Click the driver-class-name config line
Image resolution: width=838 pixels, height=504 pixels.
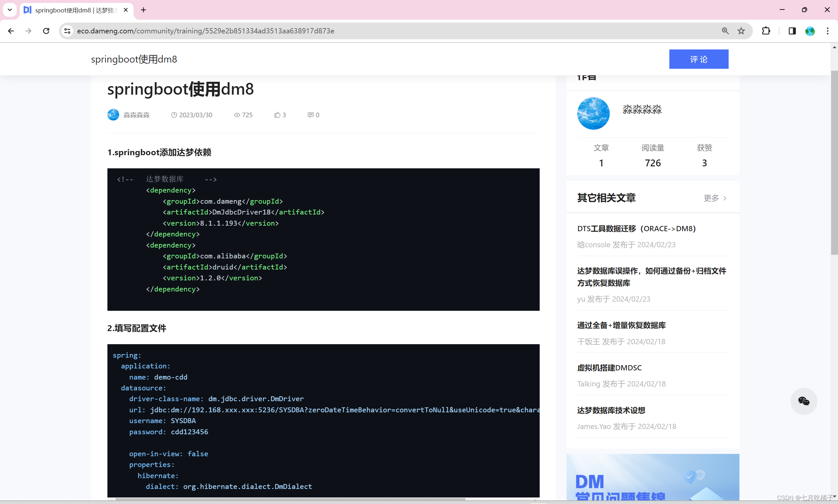tap(216, 399)
